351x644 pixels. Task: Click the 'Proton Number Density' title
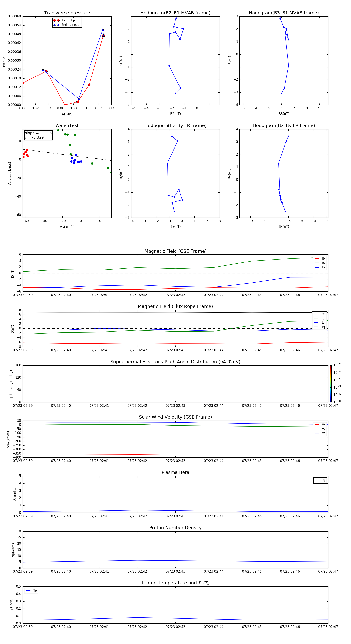click(175, 528)
